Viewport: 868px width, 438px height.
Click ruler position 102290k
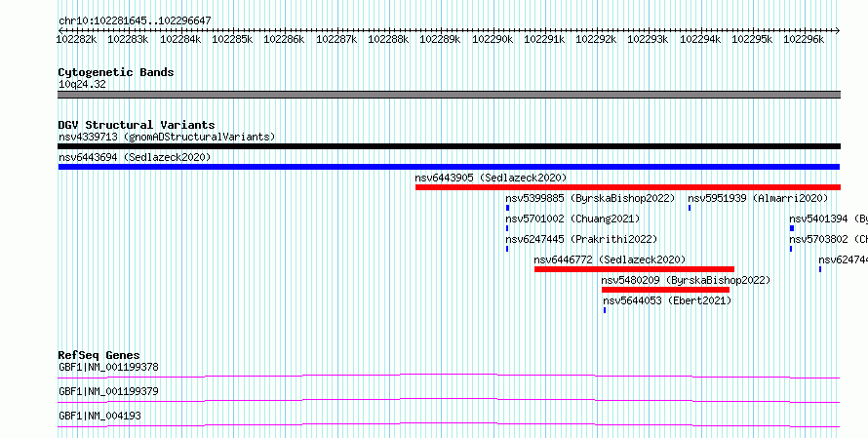[493, 39]
